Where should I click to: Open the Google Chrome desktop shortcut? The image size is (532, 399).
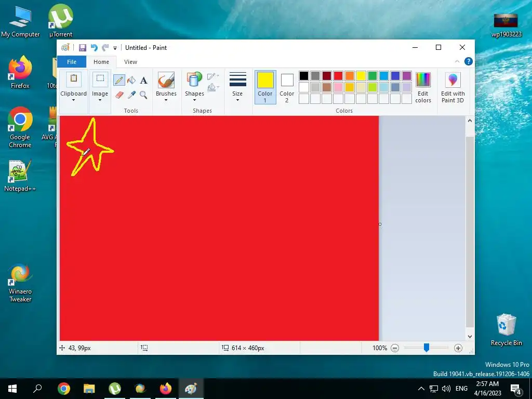coord(20,128)
